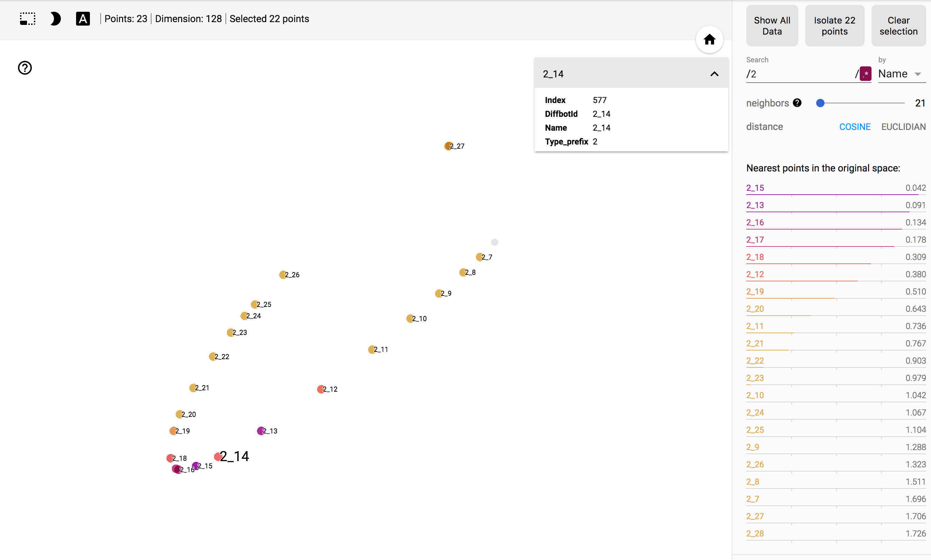Click the neighbors slider handle

(820, 103)
